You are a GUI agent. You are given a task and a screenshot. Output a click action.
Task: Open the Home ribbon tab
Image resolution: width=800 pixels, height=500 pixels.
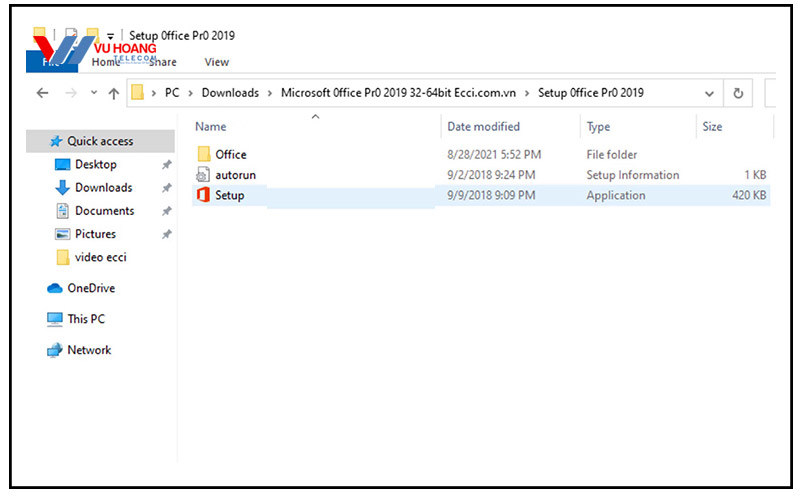105,62
